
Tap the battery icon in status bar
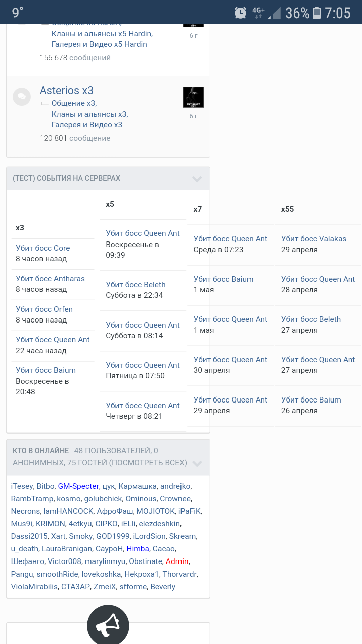(317, 13)
